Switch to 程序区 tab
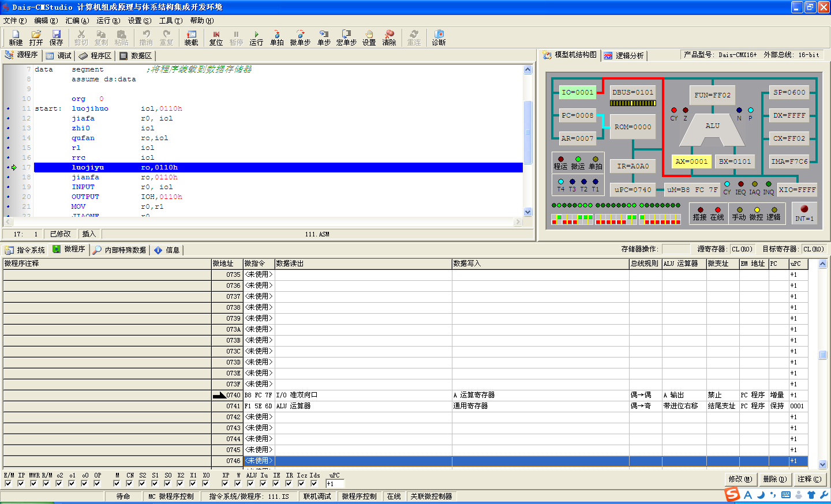Image resolution: width=831 pixels, height=504 pixels. click(x=95, y=56)
